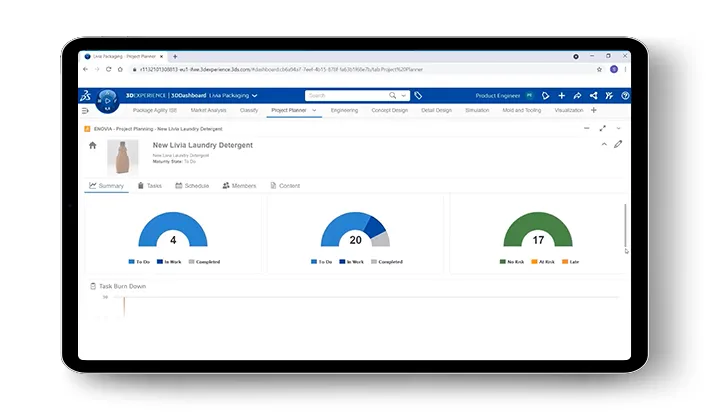Click the detergent bottle thumbnail
Image resolution: width=712 pixels, height=412 pixels.
pyautogui.click(x=123, y=157)
